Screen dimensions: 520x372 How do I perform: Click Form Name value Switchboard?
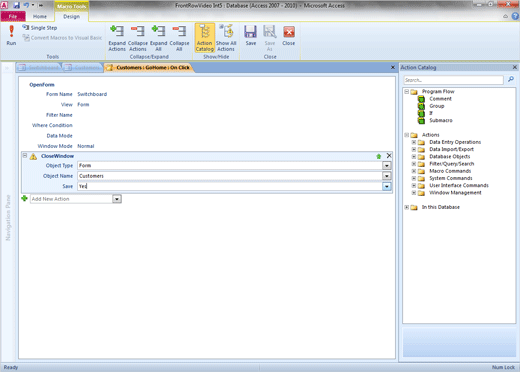pos(92,94)
